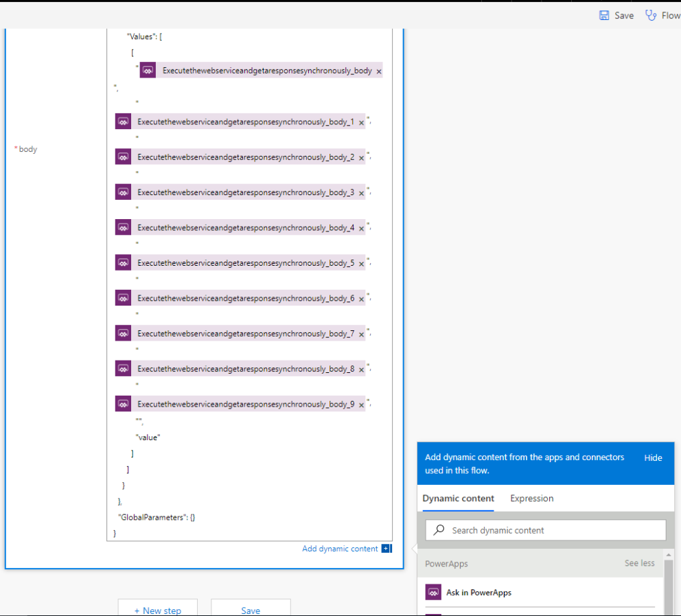
Task: Collapse the PowerApps section with See less
Action: 639,562
